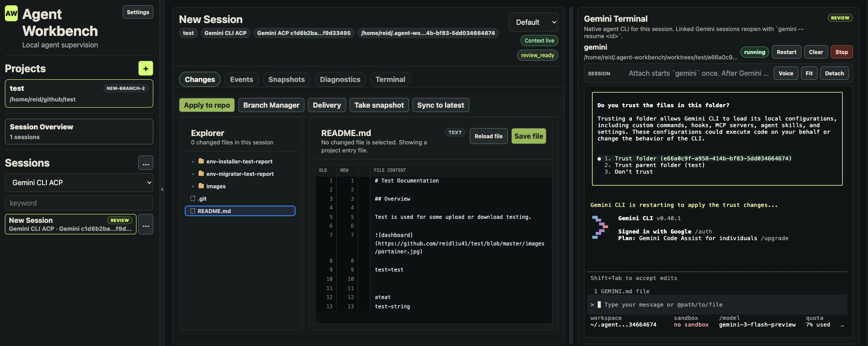The width and height of the screenshot is (868, 346).
Task: Click Sync to latest button
Action: point(440,105)
